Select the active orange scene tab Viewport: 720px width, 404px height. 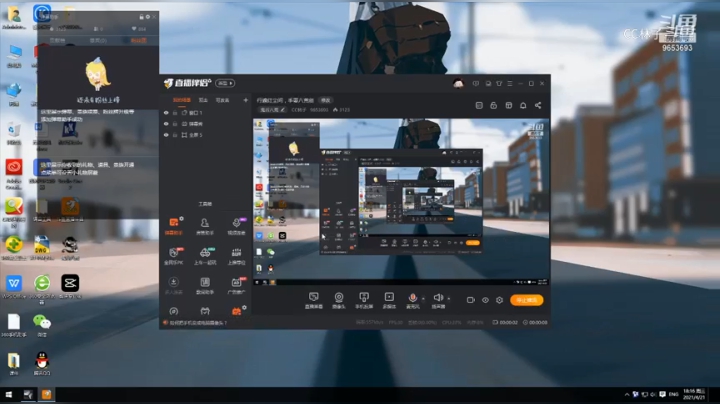(x=182, y=100)
